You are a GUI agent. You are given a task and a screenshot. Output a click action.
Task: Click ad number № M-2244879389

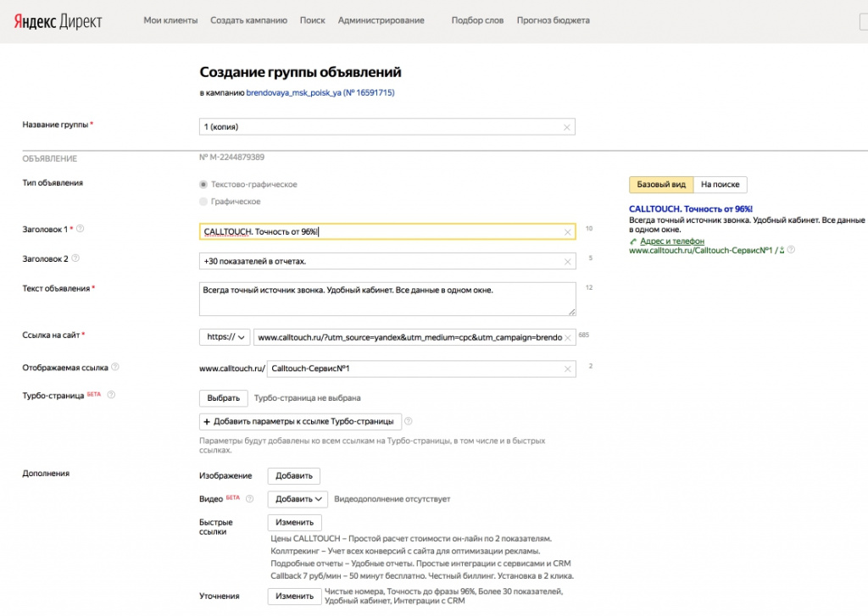click(x=231, y=158)
